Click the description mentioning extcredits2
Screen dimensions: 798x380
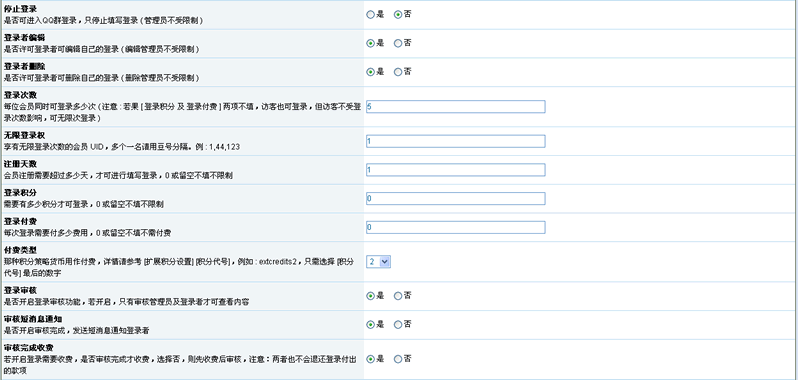[x=179, y=268]
